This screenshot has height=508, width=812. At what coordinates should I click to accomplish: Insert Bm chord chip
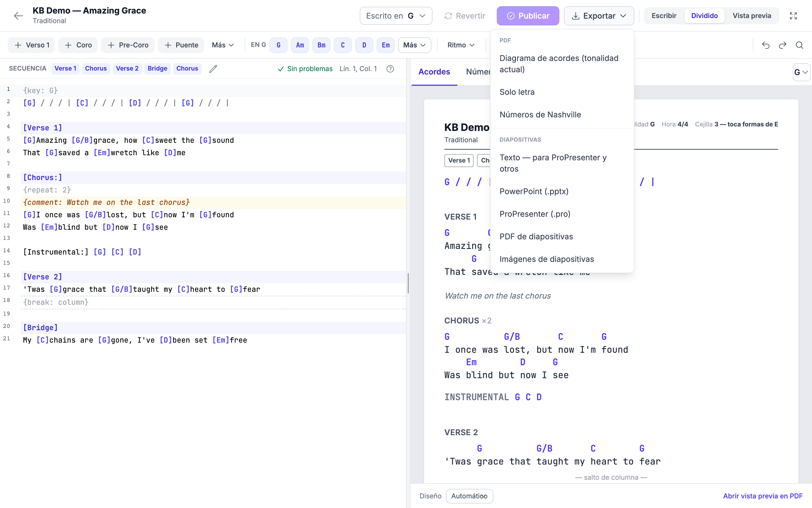point(321,45)
